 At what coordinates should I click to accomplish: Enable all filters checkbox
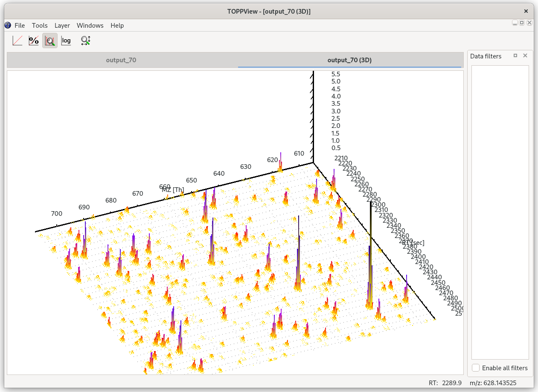click(x=476, y=368)
